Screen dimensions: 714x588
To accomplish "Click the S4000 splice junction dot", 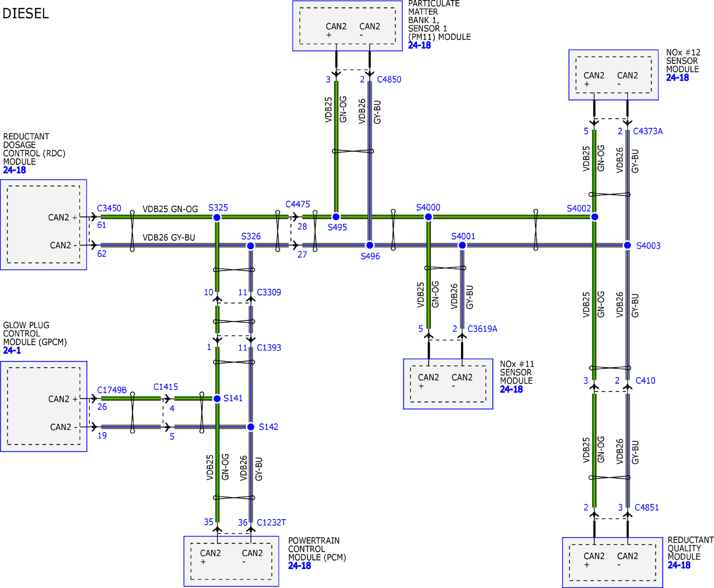I will tap(428, 217).
